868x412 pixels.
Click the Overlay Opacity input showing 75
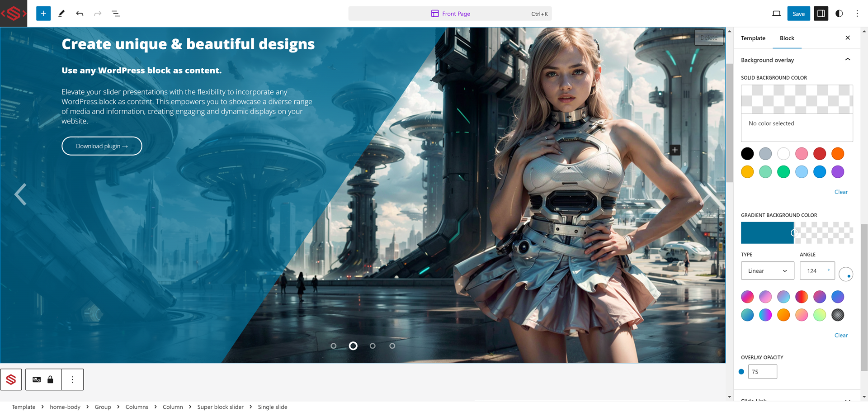[763, 372]
